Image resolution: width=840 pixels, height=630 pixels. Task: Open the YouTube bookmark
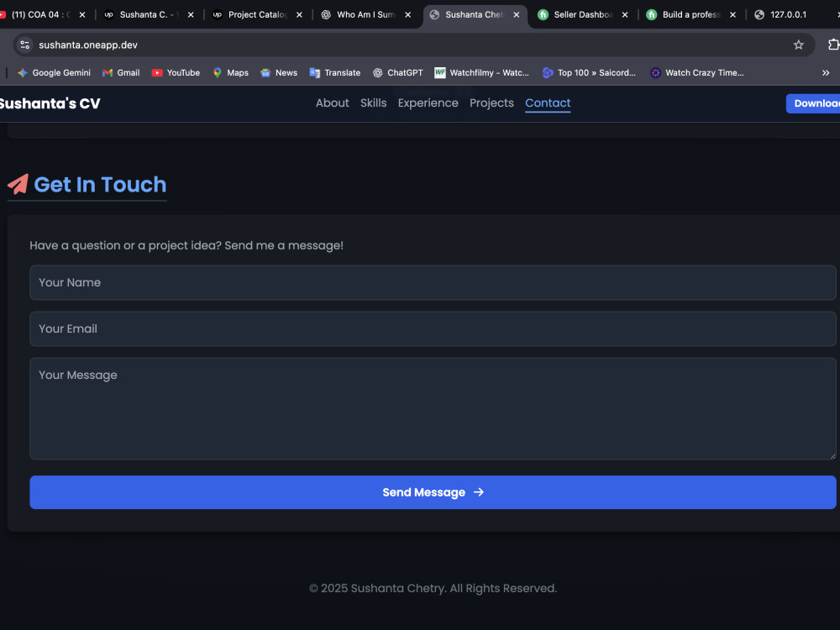pyautogui.click(x=176, y=73)
